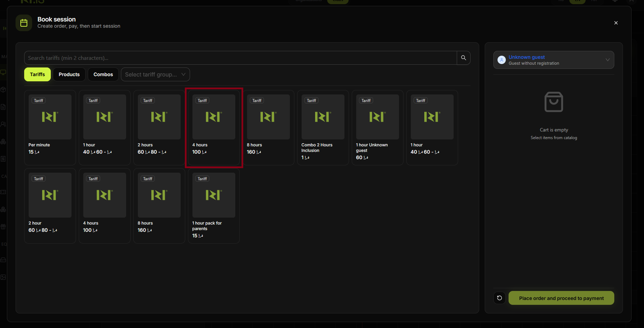The image size is (644, 328).
Task: Click the calendar icon beside Book session
Action: pyautogui.click(x=24, y=23)
